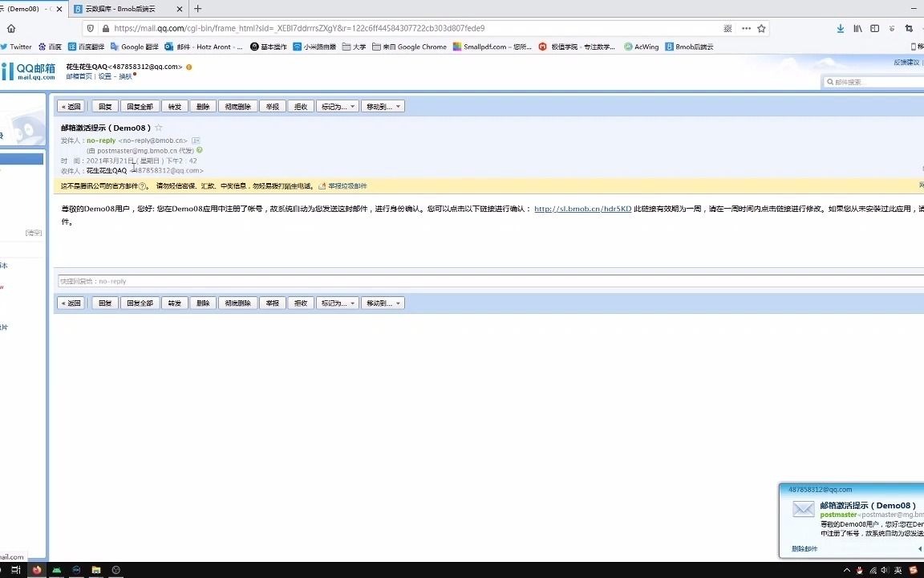924x578 pixels.
Task: Open the browser downloads panel
Action: [x=841, y=28]
